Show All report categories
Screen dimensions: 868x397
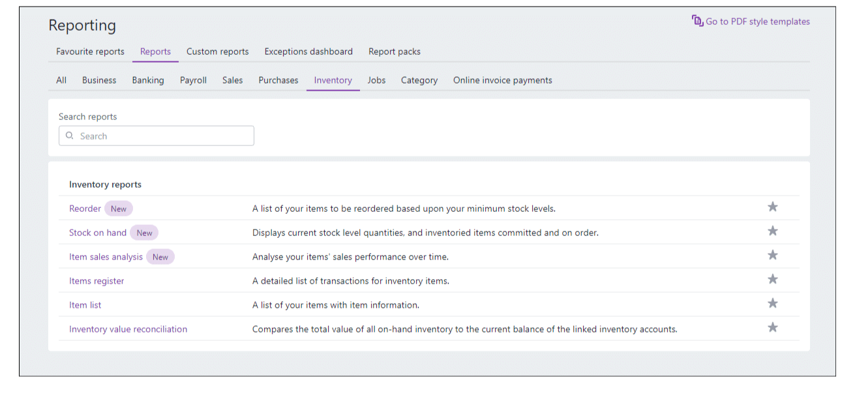tap(61, 80)
